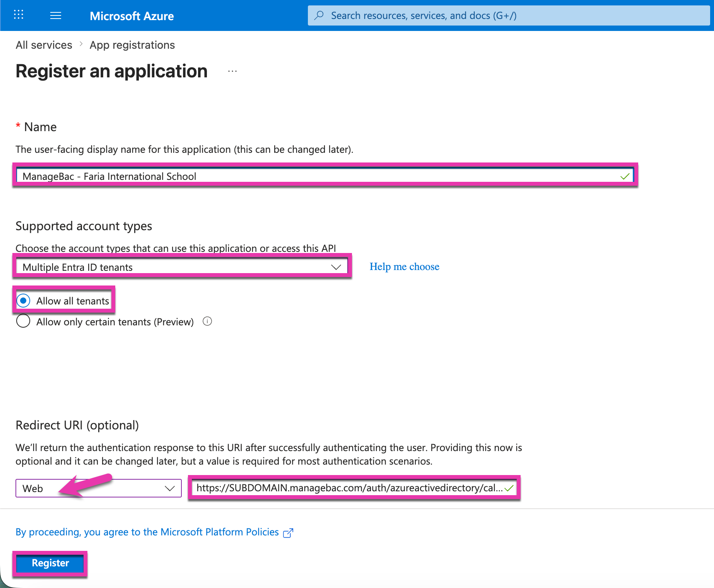The height and width of the screenshot is (588, 714).
Task: Click the Microsoft Azure home title
Action: [132, 16]
